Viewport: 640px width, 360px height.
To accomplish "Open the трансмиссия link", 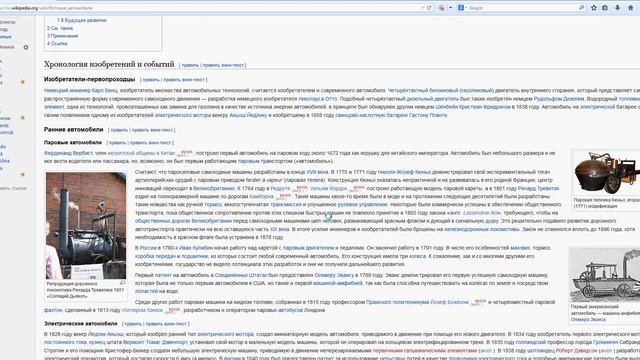I will (286, 205).
